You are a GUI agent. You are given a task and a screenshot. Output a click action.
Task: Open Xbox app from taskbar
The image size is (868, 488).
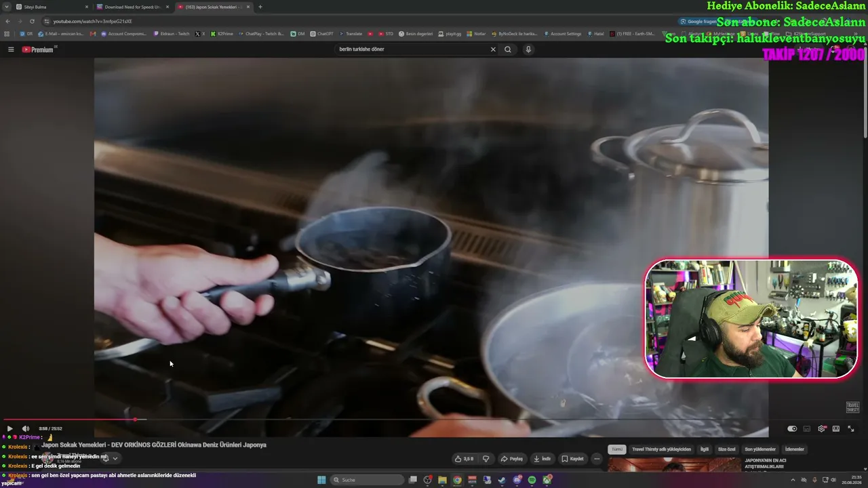547,480
